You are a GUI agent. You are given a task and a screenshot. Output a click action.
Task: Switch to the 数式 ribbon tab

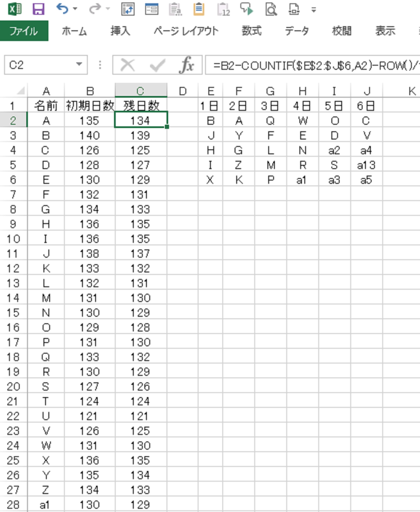[x=252, y=31]
